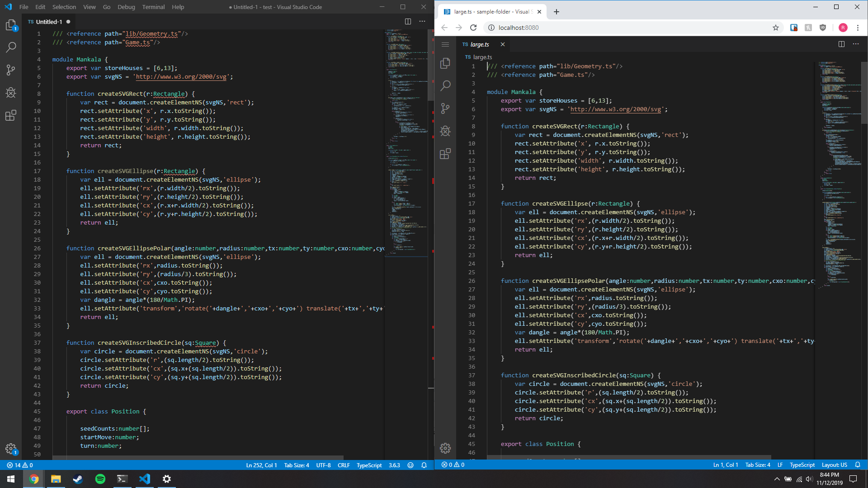The width and height of the screenshot is (868, 488).
Task: Show errors and warnings count 14 in left status bar
Action: tap(19, 465)
